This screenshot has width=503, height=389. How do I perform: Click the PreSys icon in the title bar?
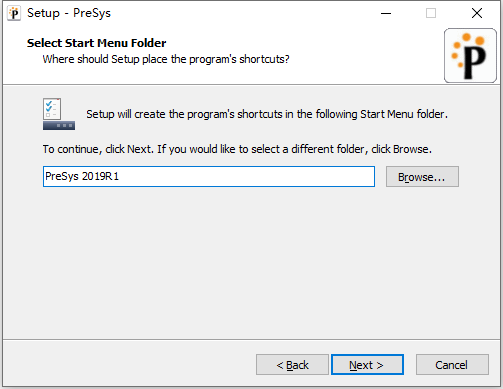pyautogui.click(x=14, y=14)
